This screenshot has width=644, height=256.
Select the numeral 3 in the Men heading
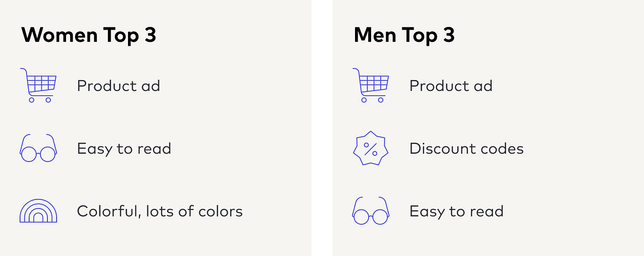[x=449, y=35]
